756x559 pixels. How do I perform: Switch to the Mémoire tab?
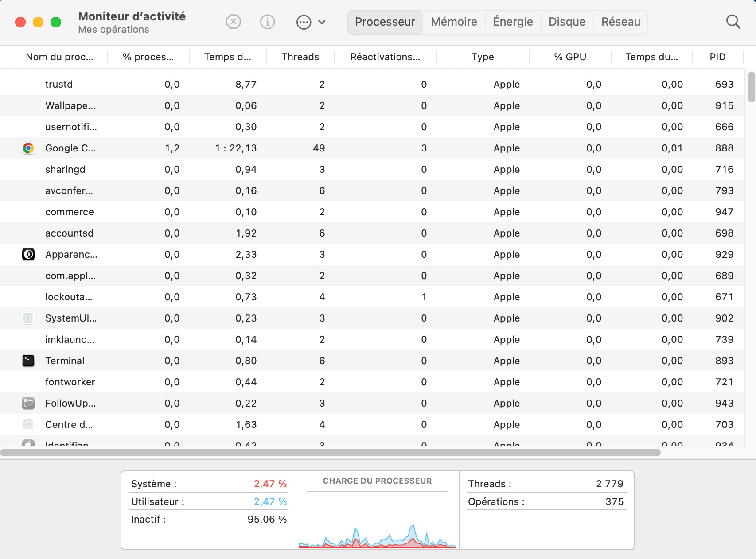pos(454,22)
